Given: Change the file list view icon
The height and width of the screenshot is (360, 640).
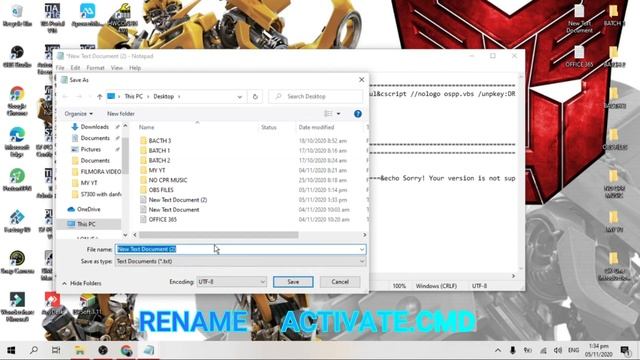Looking at the screenshot, I should pyautogui.click(x=328, y=113).
